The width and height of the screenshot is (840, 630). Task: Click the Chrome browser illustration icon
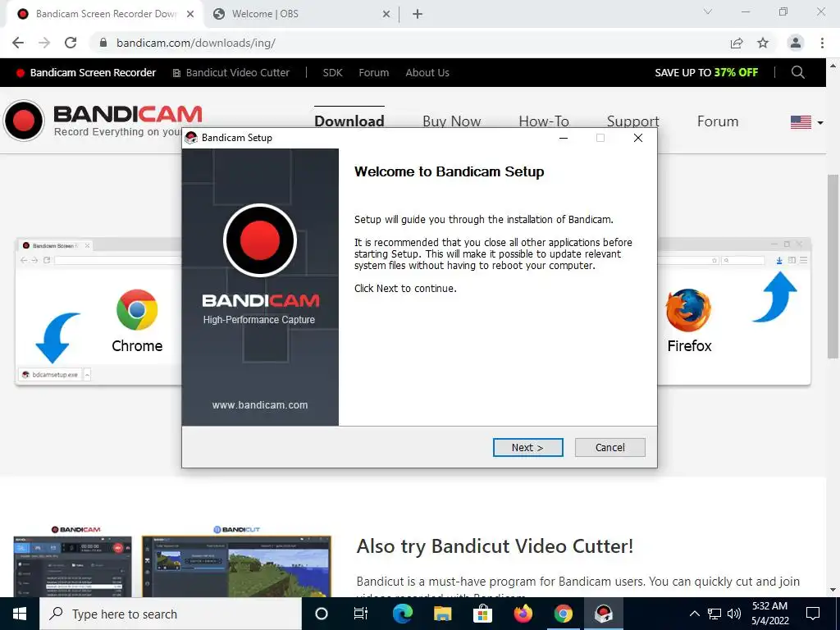tap(137, 309)
